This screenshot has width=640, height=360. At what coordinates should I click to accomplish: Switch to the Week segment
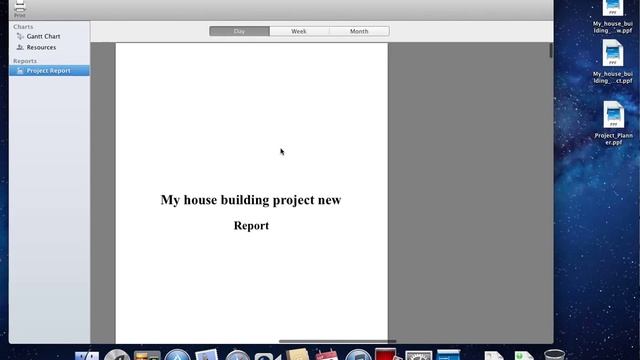(x=299, y=31)
